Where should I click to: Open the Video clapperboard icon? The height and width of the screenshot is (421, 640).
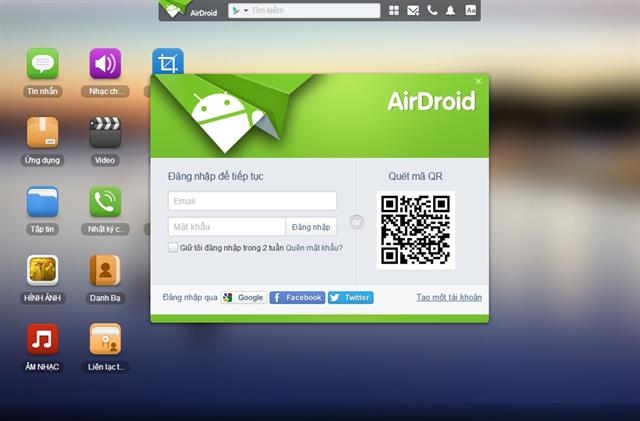(105, 132)
